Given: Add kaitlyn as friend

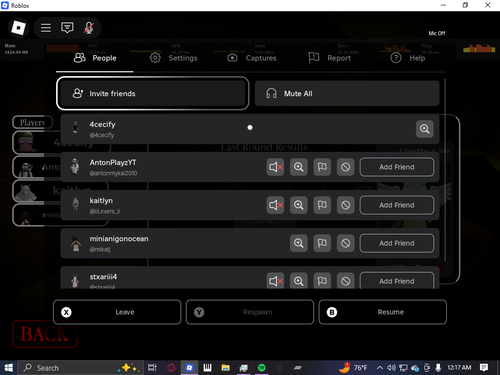Looking at the screenshot, I should 397,205.
